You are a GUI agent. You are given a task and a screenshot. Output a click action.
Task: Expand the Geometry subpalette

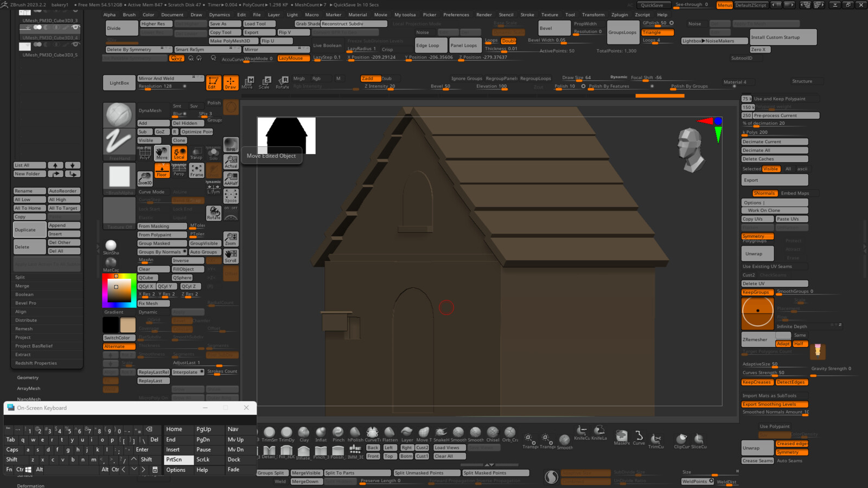click(x=28, y=377)
